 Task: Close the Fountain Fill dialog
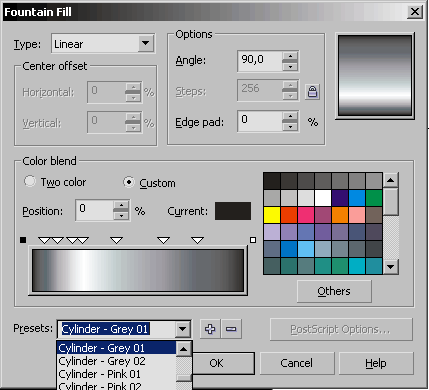click(415, 12)
